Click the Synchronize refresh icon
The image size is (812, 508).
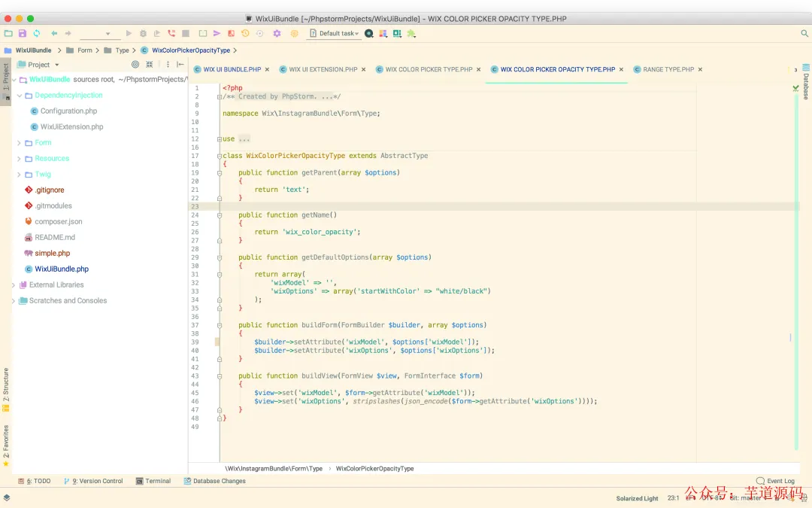(36, 34)
